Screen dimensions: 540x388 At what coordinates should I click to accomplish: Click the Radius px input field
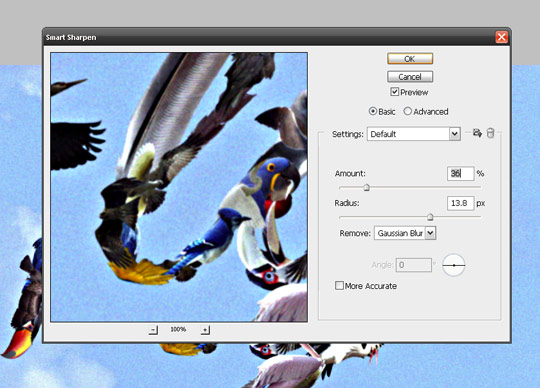click(x=460, y=203)
